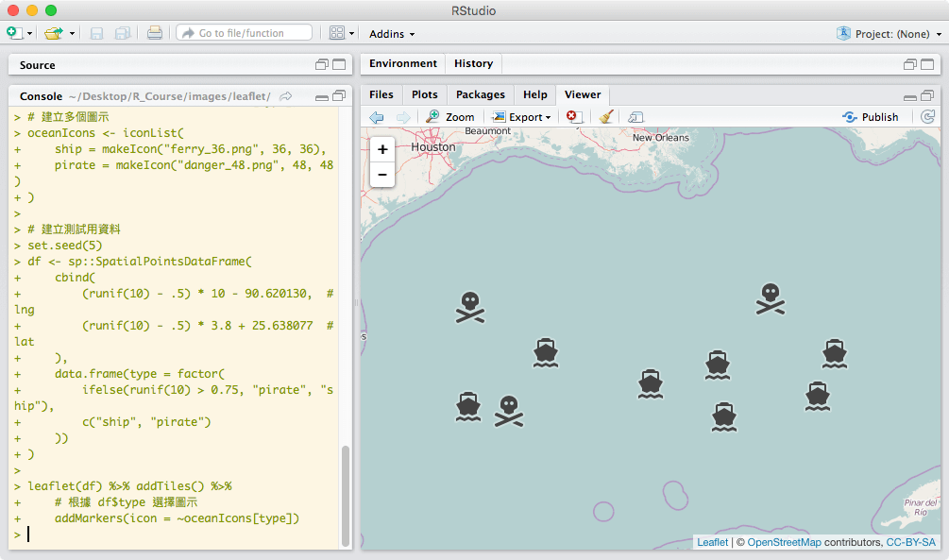Click the view current directory arrow in Console
The height and width of the screenshot is (560, 949).
point(286,96)
